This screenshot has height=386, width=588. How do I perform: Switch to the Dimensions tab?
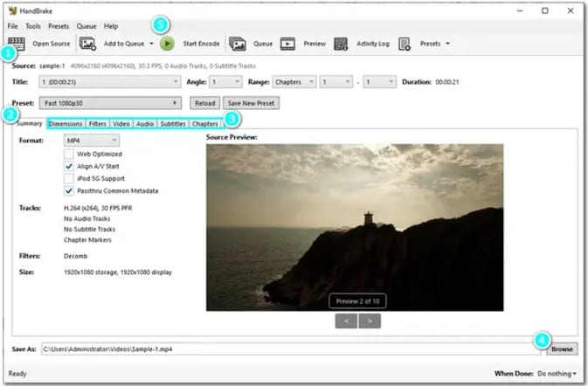click(x=66, y=124)
